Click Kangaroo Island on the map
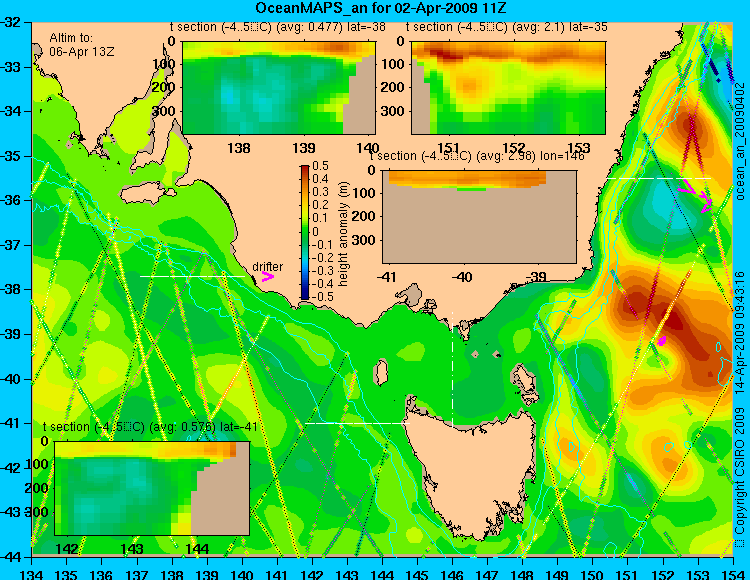Image resolution: width=750 pixels, height=580 pixels. [x=147, y=195]
